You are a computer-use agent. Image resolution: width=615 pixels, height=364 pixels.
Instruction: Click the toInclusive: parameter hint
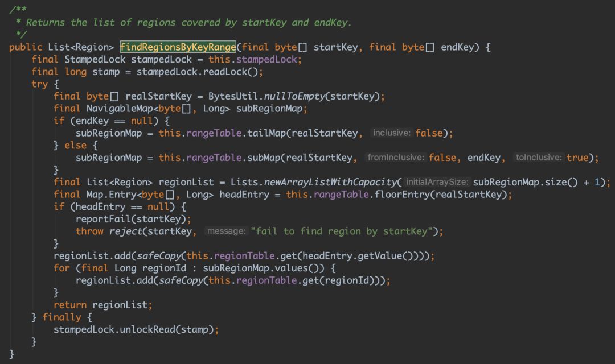[x=539, y=158]
